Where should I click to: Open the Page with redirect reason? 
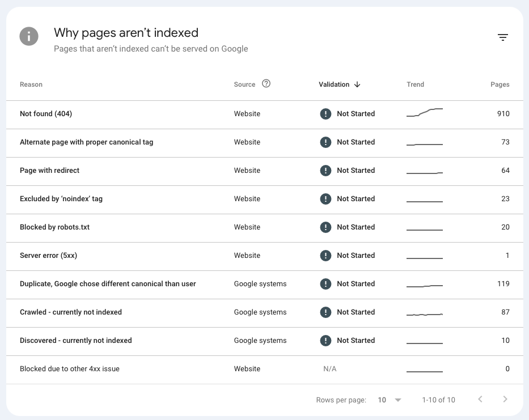click(49, 171)
